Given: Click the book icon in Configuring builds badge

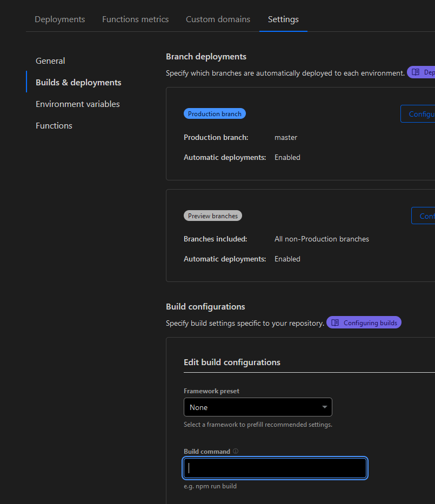Looking at the screenshot, I should coord(335,323).
